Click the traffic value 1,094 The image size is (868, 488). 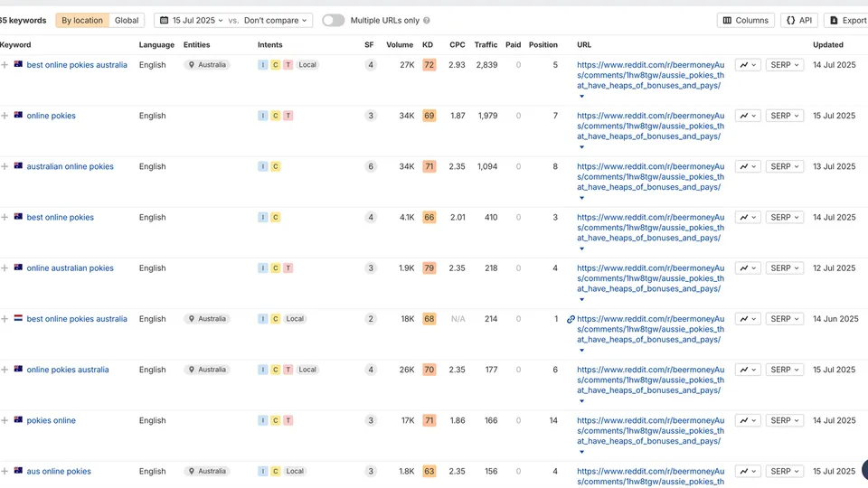[487, 166]
